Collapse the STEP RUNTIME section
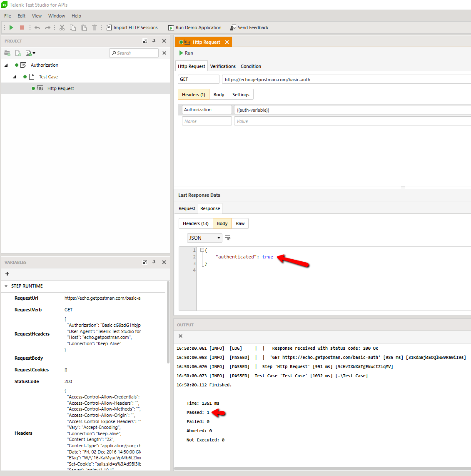The width and height of the screenshot is (471, 476). 6,286
